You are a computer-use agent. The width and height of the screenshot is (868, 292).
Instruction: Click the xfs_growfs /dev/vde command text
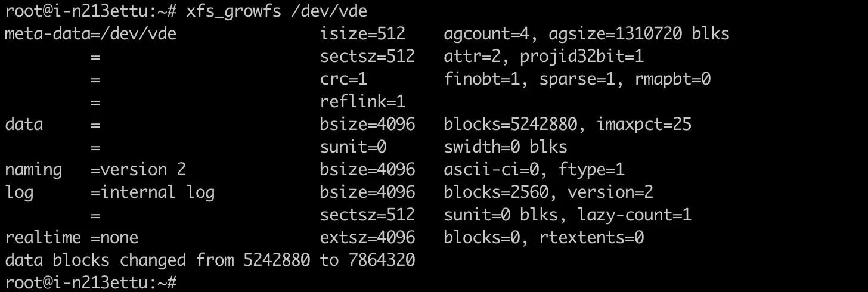click(x=277, y=11)
